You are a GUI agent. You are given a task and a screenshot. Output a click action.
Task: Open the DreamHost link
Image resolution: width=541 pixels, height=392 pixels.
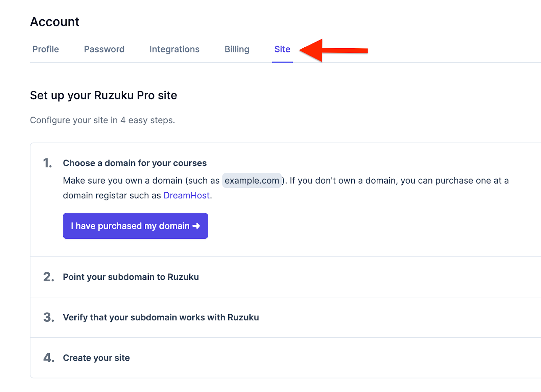click(186, 195)
